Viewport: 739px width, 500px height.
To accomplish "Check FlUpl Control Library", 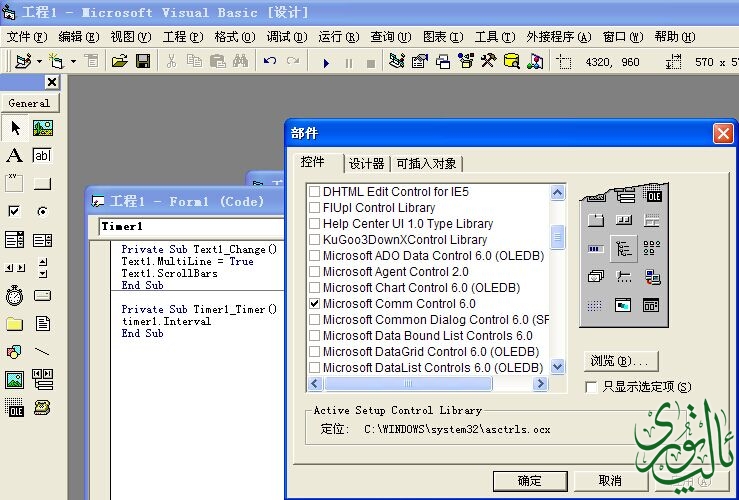I will click(x=314, y=208).
